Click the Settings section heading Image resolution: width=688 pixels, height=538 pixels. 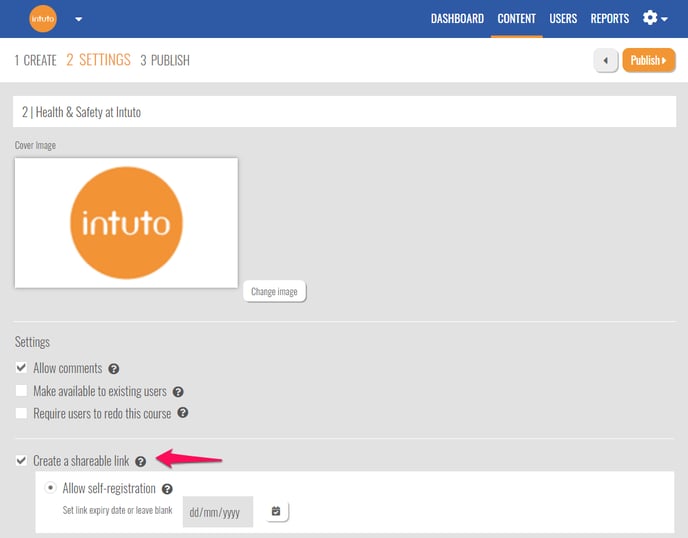pyautogui.click(x=32, y=342)
